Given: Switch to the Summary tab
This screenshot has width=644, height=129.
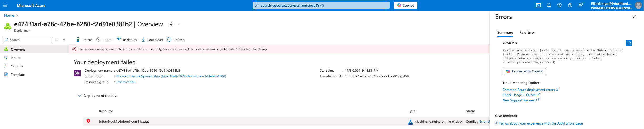Looking at the screenshot, I should pyautogui.click(x=505, y=32).
